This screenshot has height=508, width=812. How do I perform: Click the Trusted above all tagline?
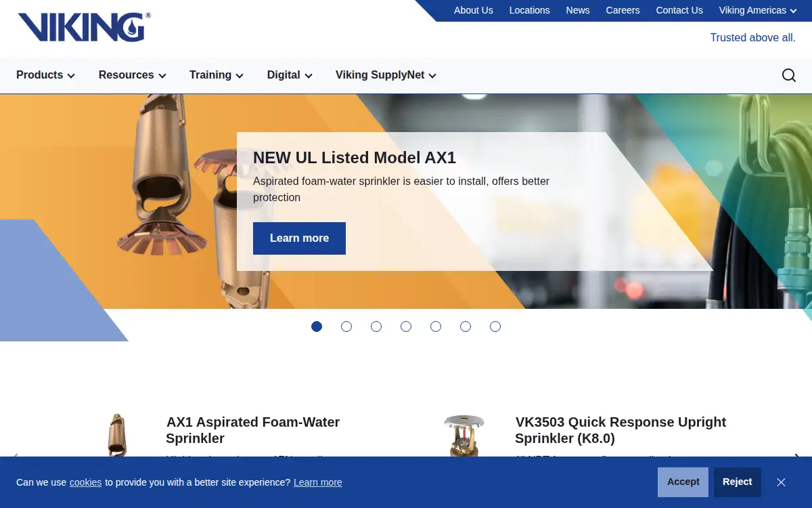click(752, 38)
